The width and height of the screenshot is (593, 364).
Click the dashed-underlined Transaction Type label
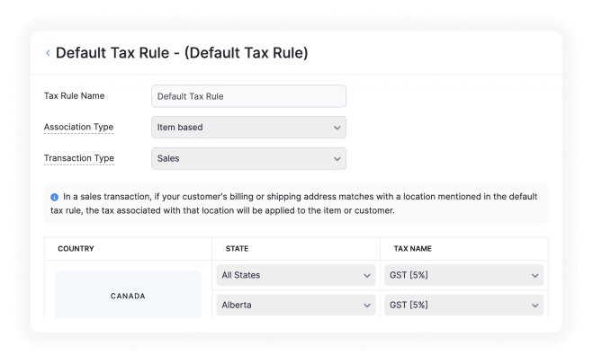coord(78,159)
